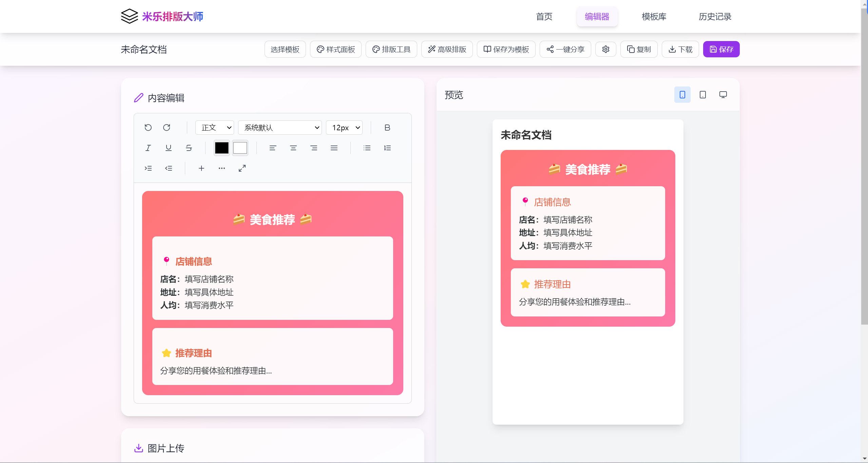Viewport: 868px width, 463px height.
Task: Toggle bold formatting
Action: pyautogui.click(x=387, y=128)
